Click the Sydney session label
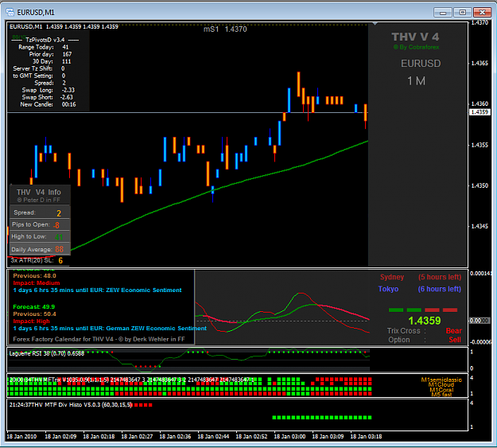 pos(392,277)
